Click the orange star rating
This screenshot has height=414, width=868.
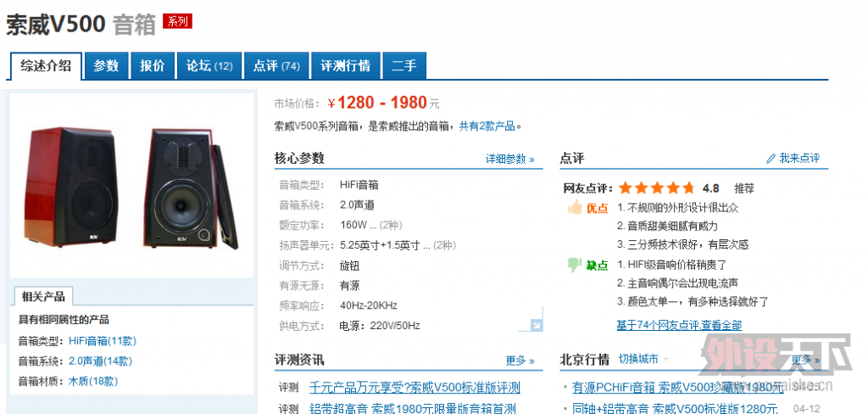(x=657, y=187)
